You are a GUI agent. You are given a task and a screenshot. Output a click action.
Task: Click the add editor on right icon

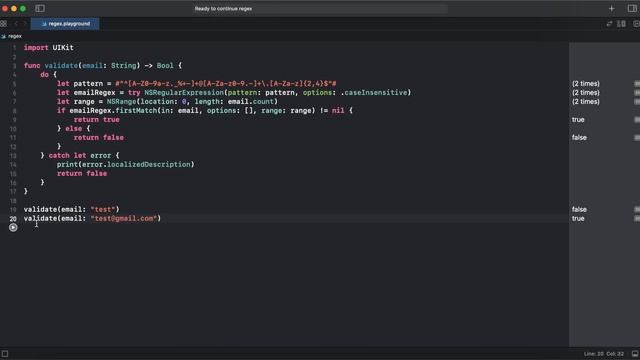tap(636, 24)
